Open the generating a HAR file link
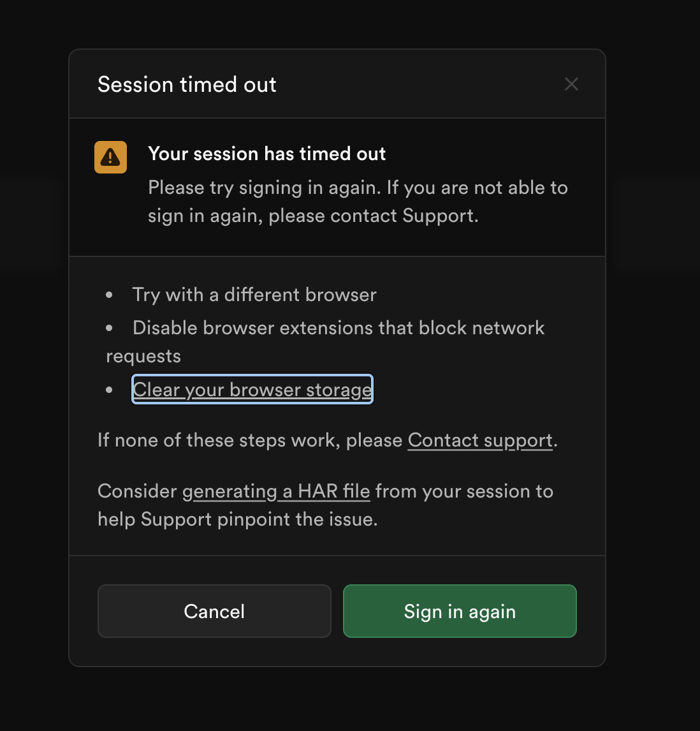Screen dimensions: 700x731 coord(276,492)
